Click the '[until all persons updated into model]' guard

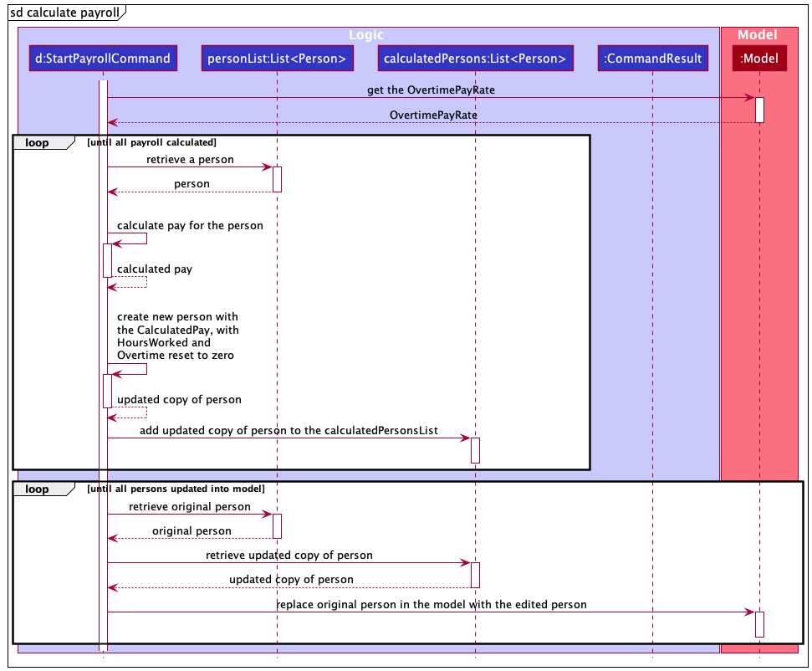(x=176, y=489)
